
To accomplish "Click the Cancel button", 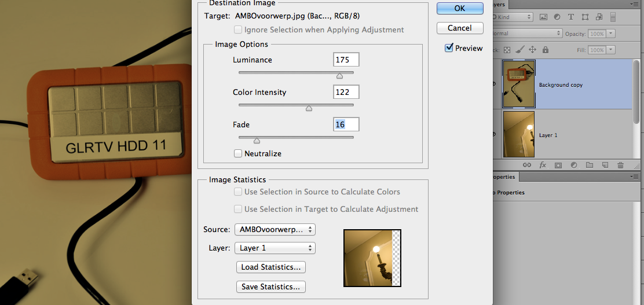I will [x=460, y=28].
